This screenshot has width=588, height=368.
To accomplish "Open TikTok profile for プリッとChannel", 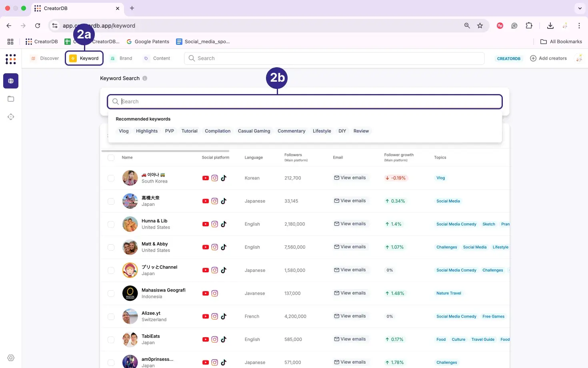I will [x=224, y=270].
